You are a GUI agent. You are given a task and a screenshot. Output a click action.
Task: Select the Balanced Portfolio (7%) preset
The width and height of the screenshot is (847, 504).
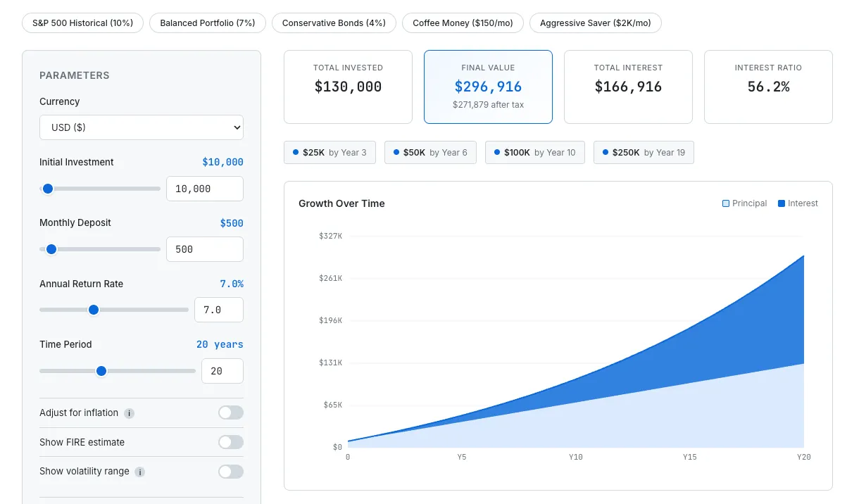[207, 23]
